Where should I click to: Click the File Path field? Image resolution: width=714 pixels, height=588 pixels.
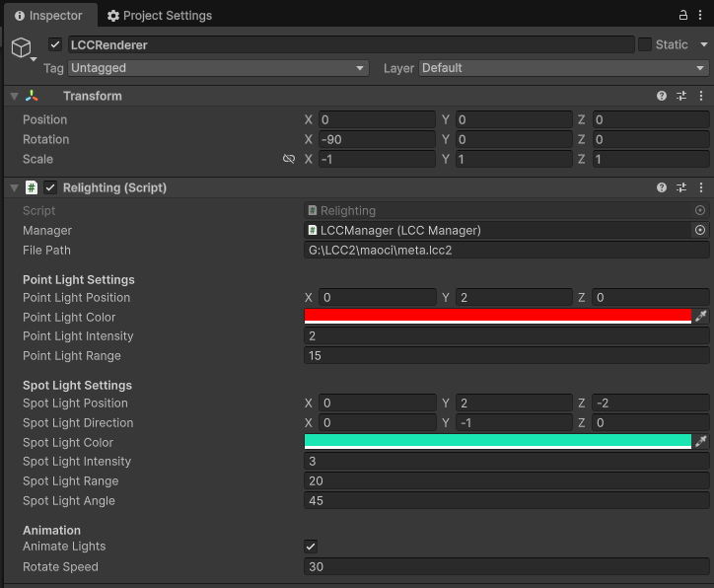point(506,250)
